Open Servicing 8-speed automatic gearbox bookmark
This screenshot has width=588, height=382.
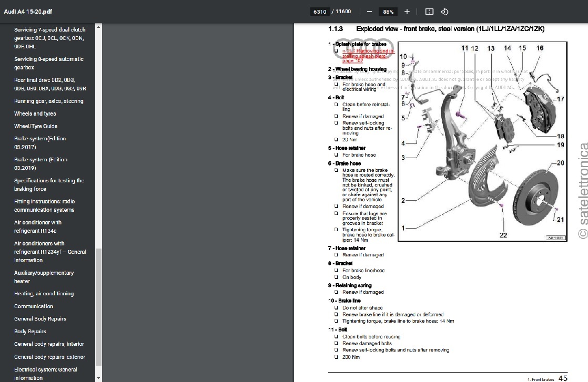[49, 63]
